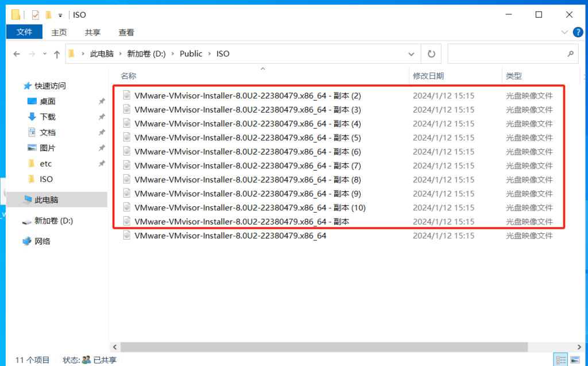Go back with the left arrow
The image size is (588, 366).
(17, 54)
